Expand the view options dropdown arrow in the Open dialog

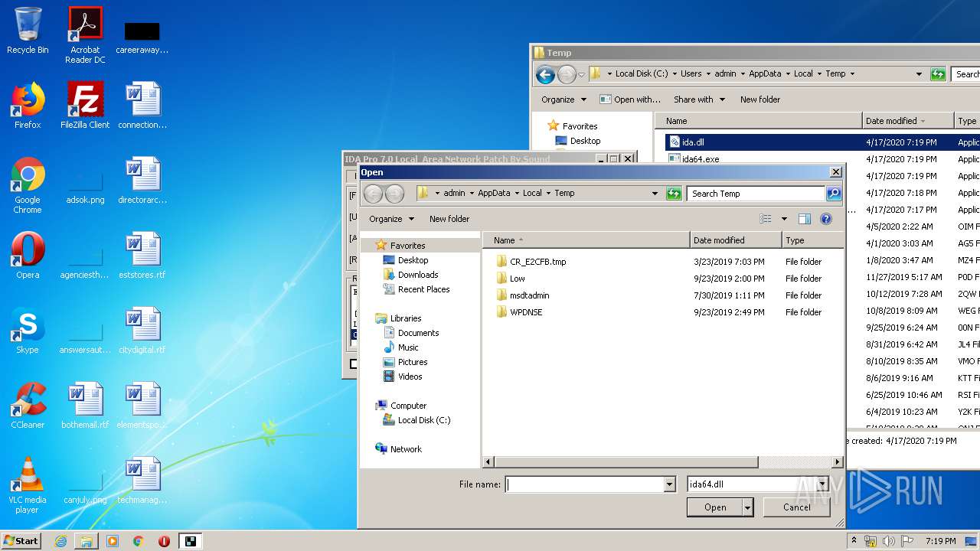click(x=784, y=219)
